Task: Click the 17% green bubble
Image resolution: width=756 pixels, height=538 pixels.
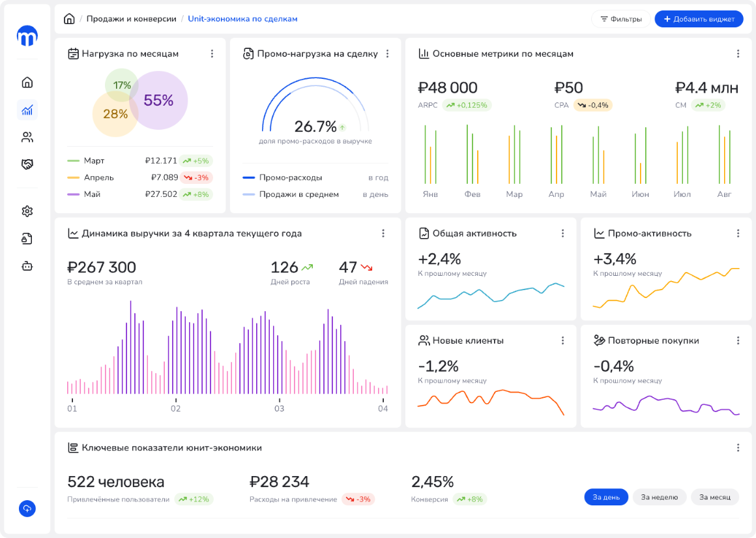Action: coord(122,85)
